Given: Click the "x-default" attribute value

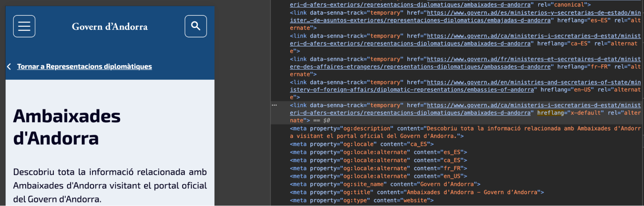Looking at the screenshot, I should pyautogui.click(x=586, y=113).
